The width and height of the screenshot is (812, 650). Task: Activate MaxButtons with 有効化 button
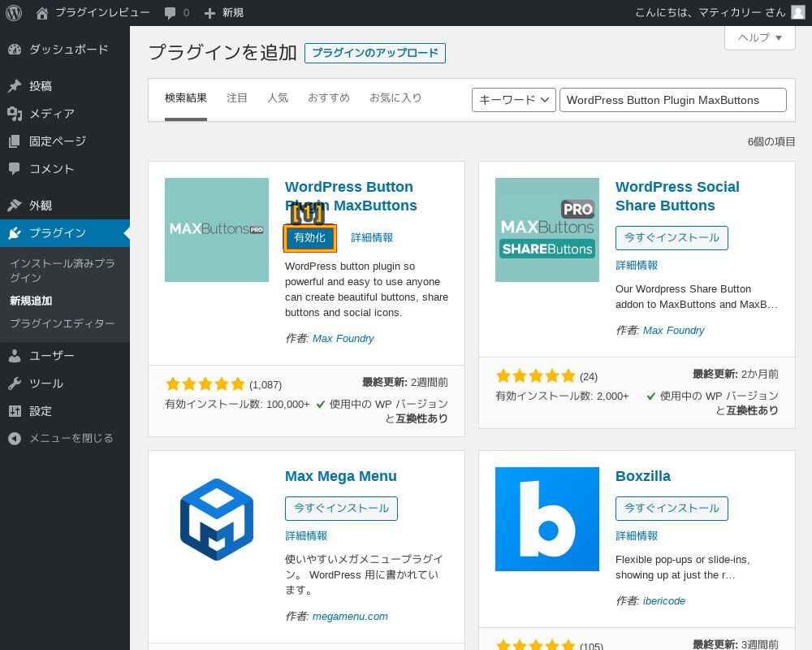pyautogui.click(x=309, y=238)
